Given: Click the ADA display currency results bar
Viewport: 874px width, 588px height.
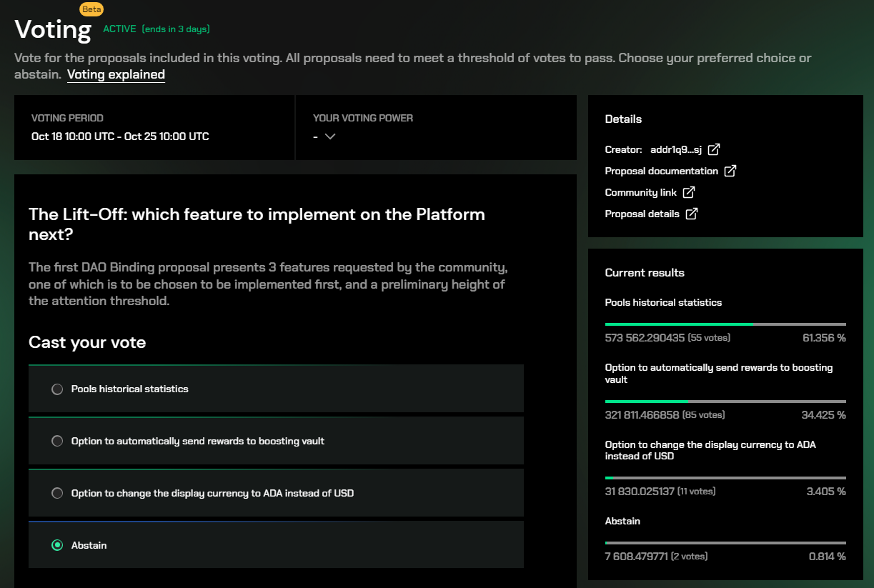Looking at the screenshot, I should click(x=725, y=477).
